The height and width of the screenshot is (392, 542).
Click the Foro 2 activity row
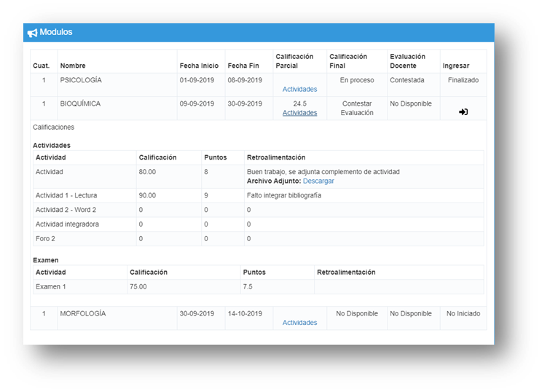259,239
